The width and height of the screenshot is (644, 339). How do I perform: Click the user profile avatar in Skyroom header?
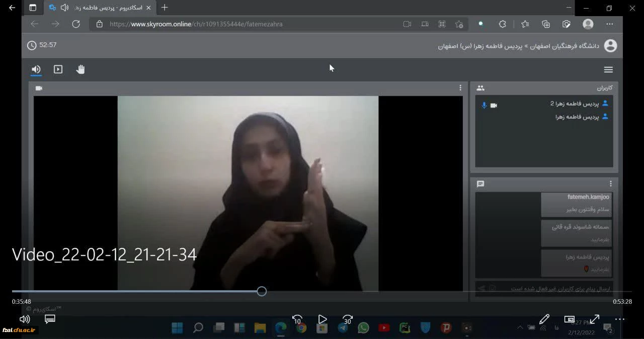[x=610, y=46]
